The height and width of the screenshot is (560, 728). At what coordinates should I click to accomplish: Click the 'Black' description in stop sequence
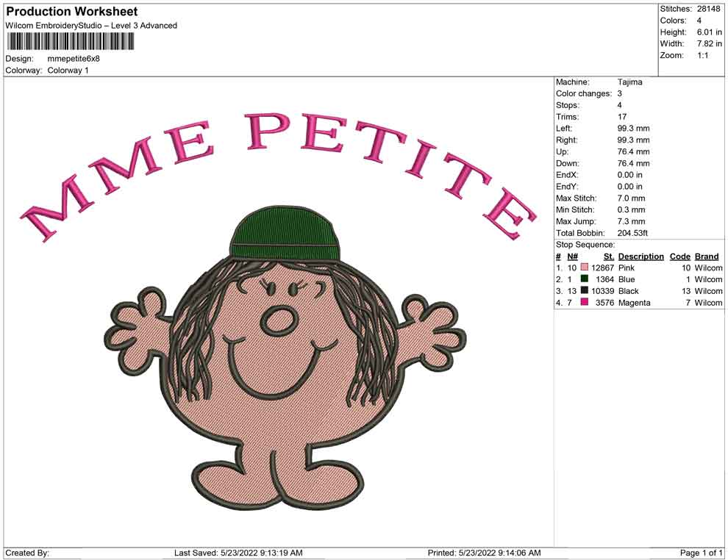click(x=629, y=291)
